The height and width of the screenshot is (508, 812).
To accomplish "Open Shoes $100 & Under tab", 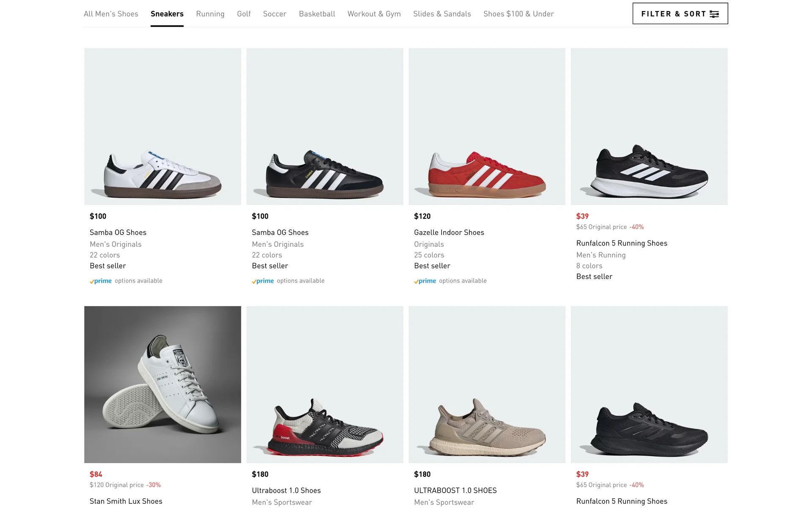I will [x=518, y=14].
